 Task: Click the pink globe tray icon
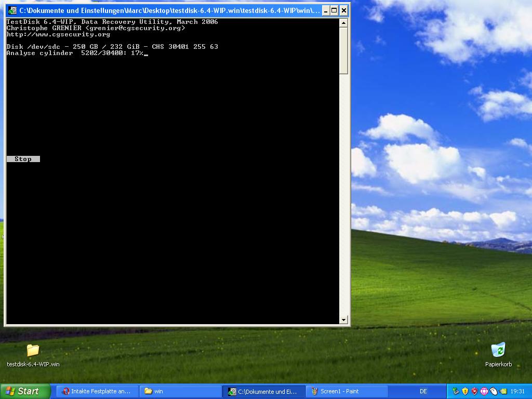pyautogui.click(x=484, y=391)
